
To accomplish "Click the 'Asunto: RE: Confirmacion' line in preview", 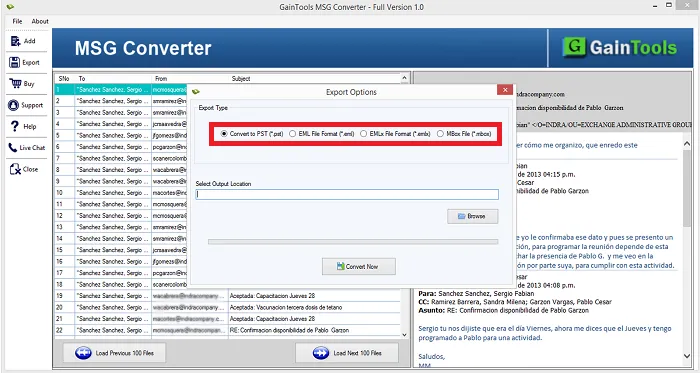I will click(x=504, y=310).
